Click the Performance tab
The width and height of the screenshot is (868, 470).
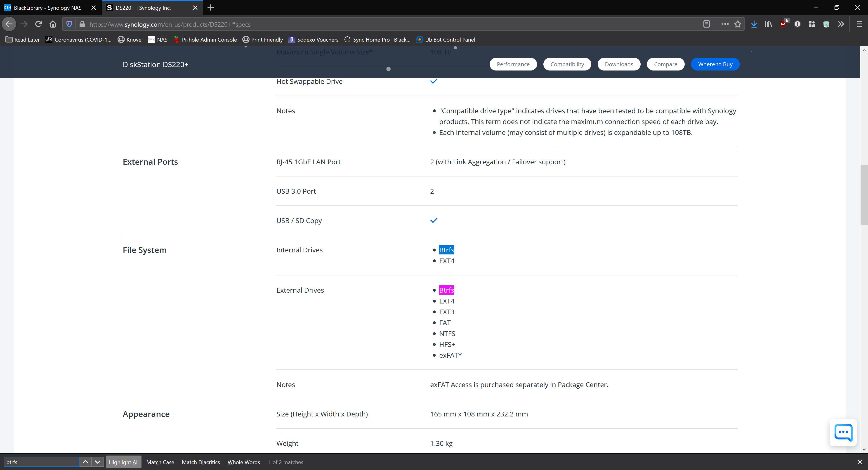513,64
